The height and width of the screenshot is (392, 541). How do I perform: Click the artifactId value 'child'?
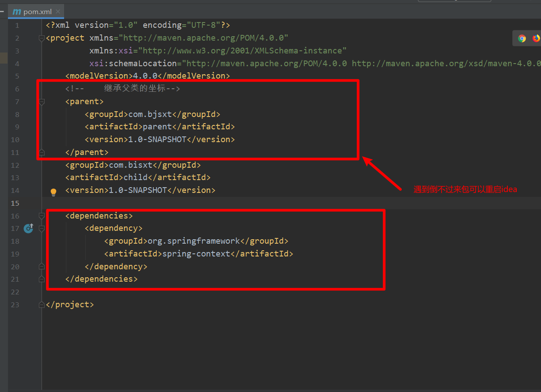click(x=136, y=177)
